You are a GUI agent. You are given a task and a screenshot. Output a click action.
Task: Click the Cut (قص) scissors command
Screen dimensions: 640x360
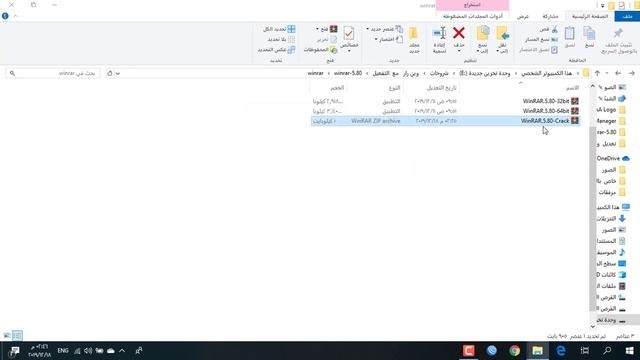pos(548,29)
